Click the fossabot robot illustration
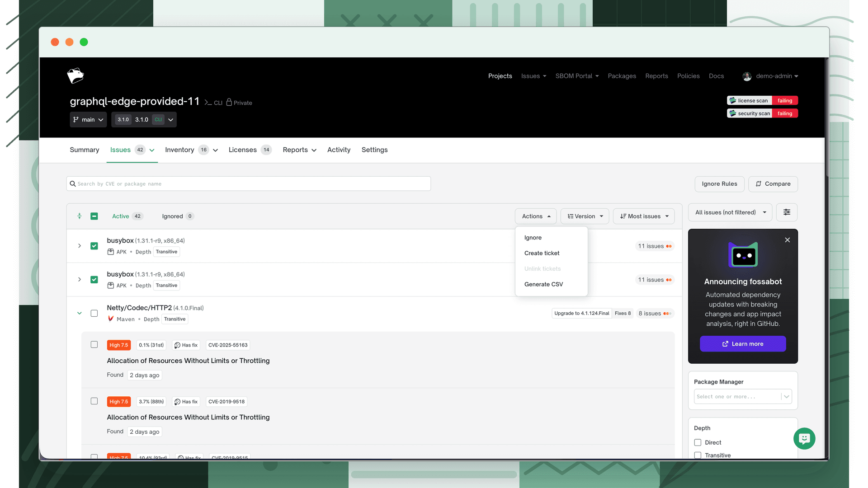This screenshot has height=488, width=868. click(743, 254)
